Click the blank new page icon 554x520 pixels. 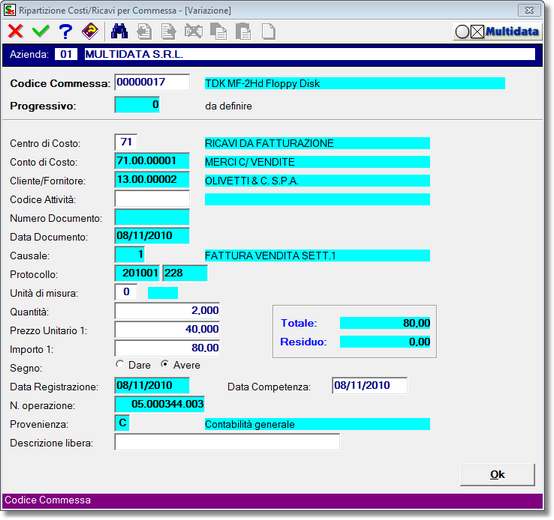click(269, 31)
